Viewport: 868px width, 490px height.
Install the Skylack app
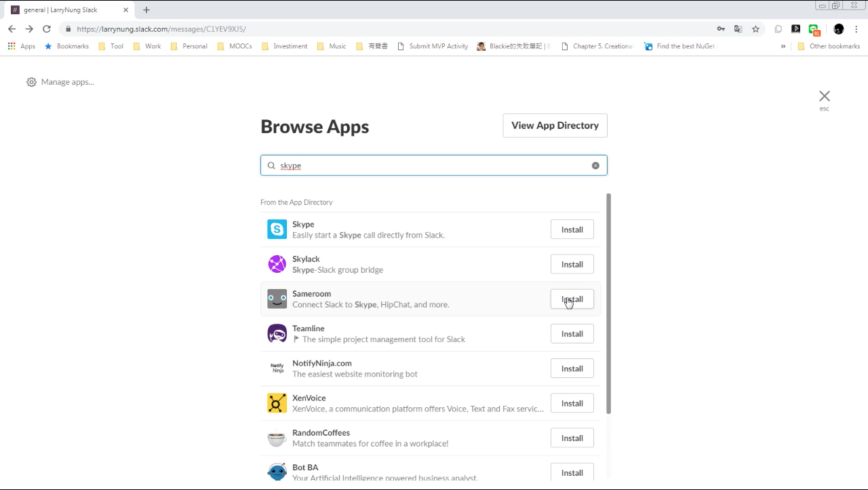[x=572, y=264]
